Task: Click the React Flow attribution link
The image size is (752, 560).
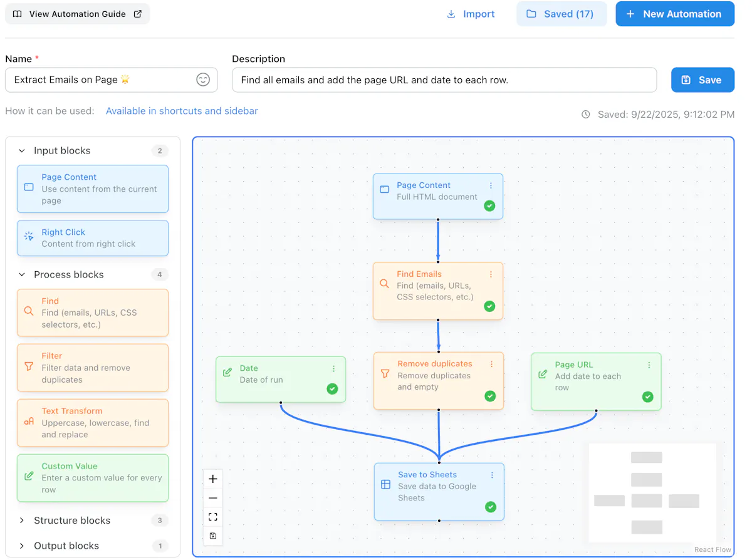Action: [713, 550]
